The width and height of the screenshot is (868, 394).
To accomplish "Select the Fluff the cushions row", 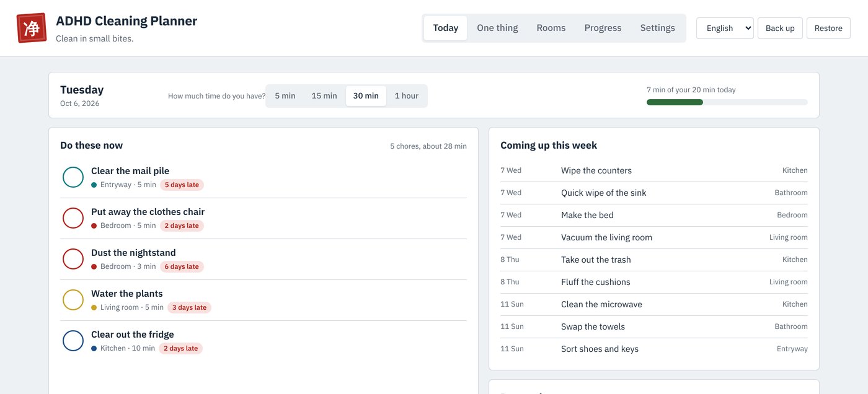I will [654, 282].
